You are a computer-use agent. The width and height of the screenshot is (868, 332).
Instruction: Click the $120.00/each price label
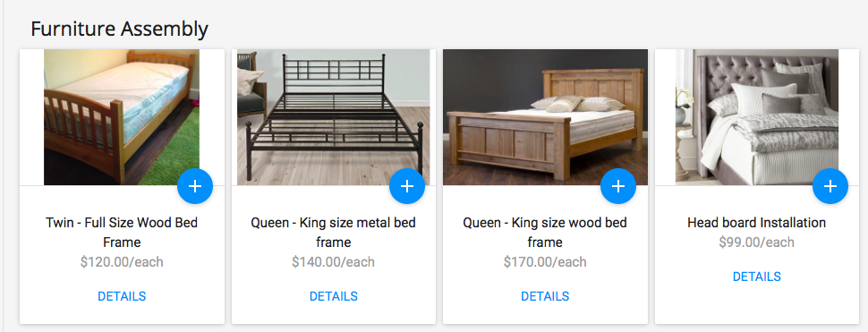click(122, 261)
